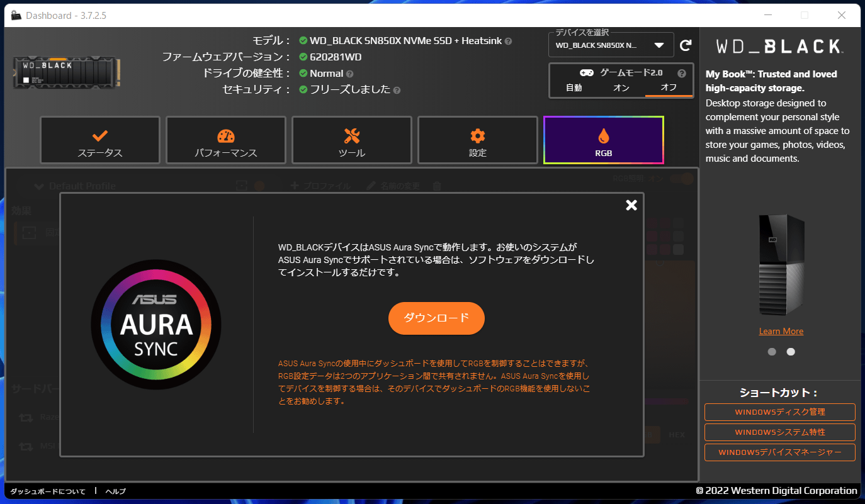Click help icon beside Normal health
This screenshot has width=865, height=504.
(349, 74)
